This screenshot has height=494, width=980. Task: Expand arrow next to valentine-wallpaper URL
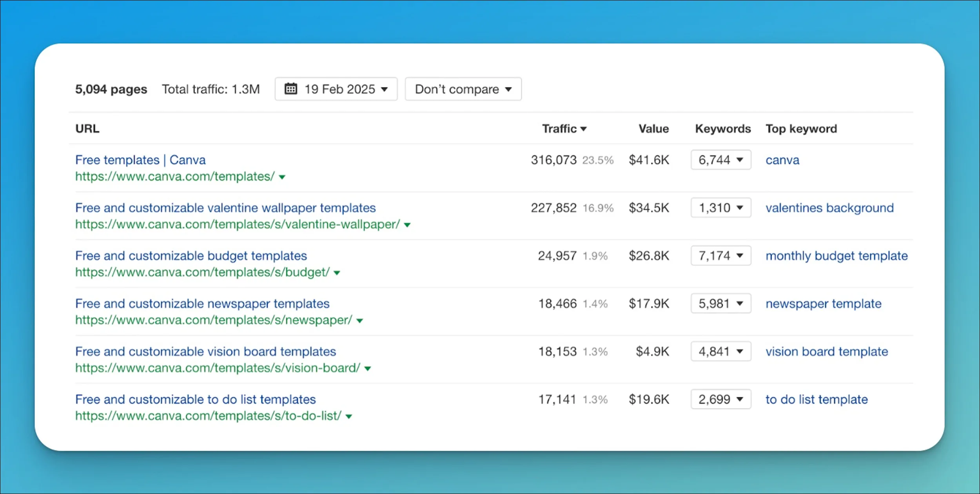[407, 225]
